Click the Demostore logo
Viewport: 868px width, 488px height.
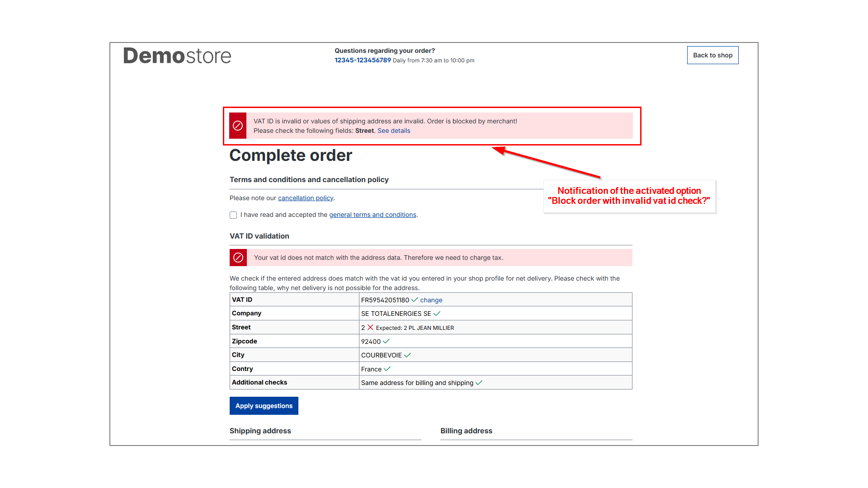177,56
